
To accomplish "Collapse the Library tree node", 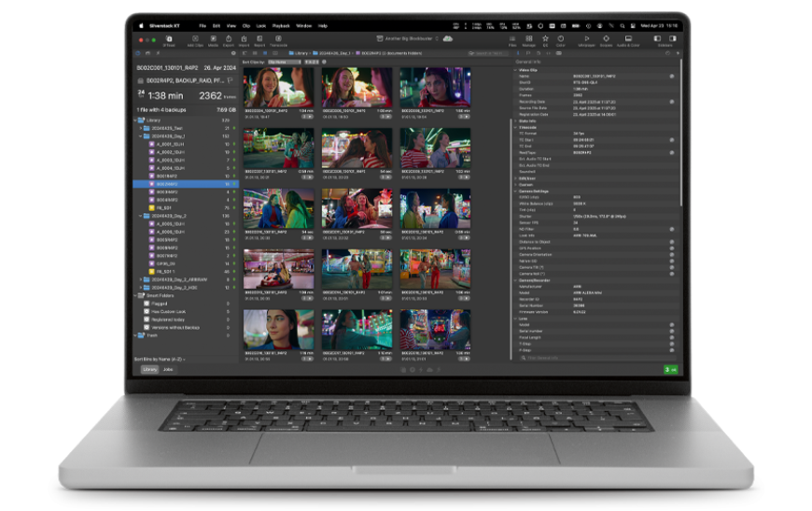I will [x=135, y=121].
